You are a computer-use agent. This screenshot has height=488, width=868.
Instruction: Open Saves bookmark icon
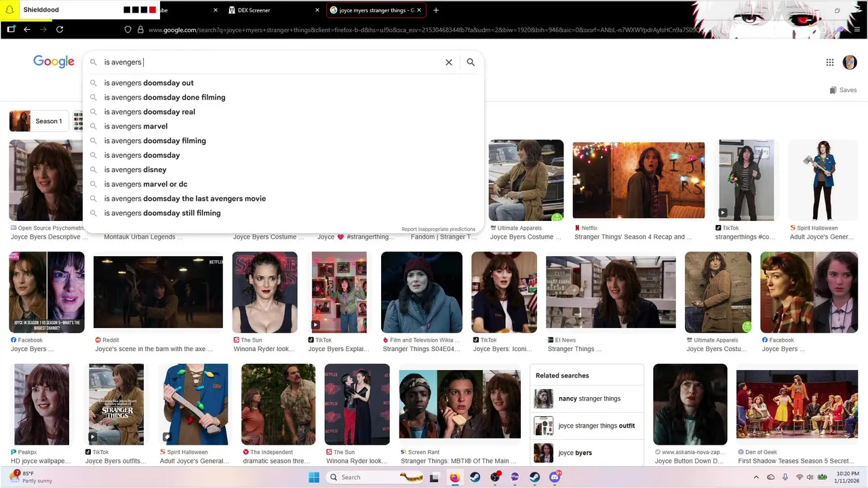coord(833,90)
